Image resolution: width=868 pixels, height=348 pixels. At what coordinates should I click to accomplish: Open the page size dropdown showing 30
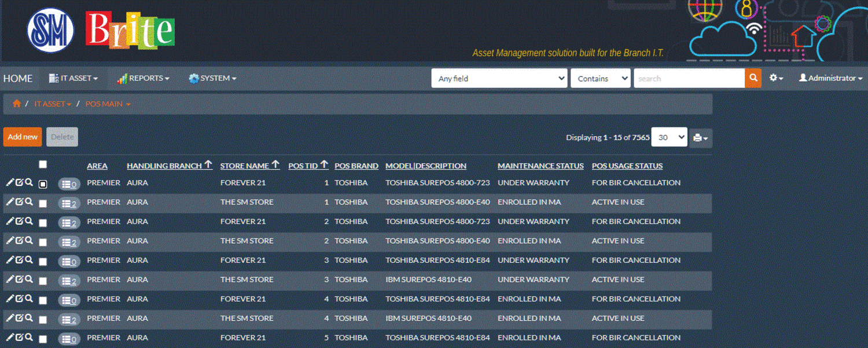point(669,137)
